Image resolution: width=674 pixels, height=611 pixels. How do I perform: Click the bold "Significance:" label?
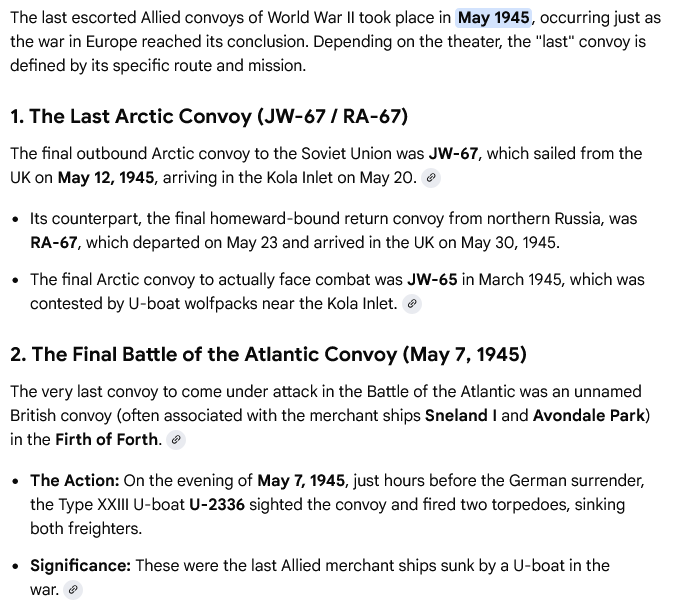(x=80, y=566)
